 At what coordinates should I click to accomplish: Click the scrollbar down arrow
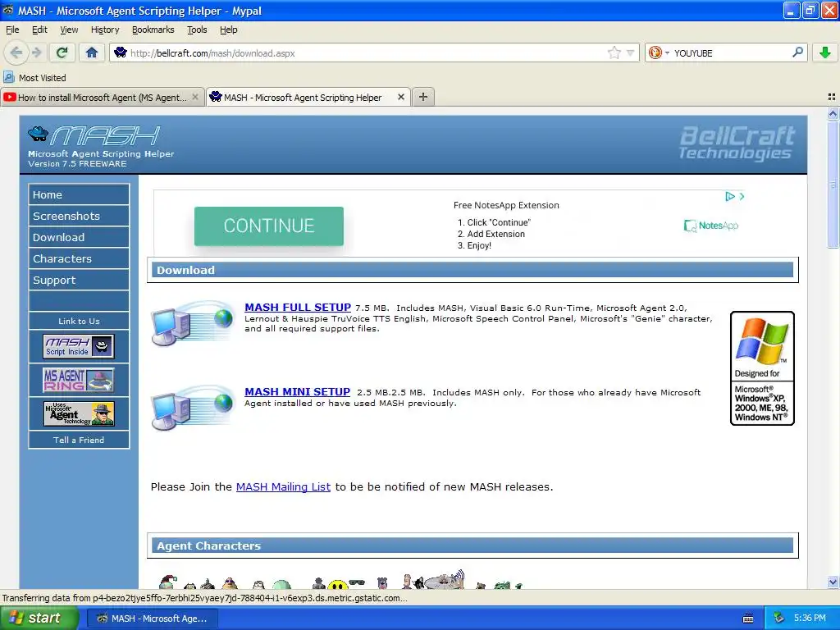(x=833, y=582)
